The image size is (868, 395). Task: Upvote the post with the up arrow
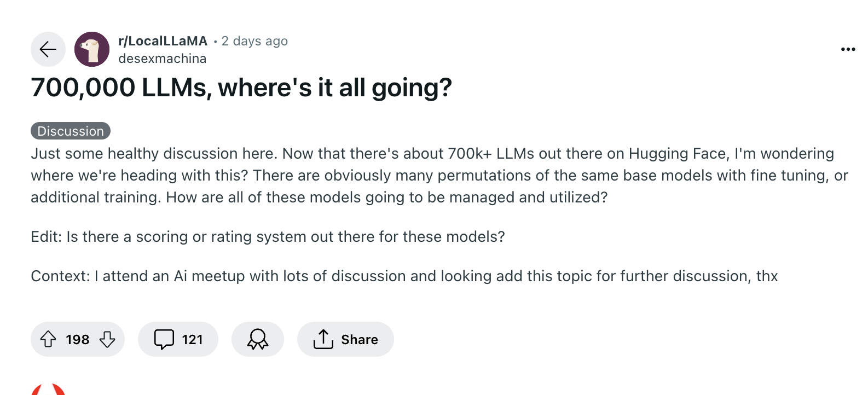(48, 339)
